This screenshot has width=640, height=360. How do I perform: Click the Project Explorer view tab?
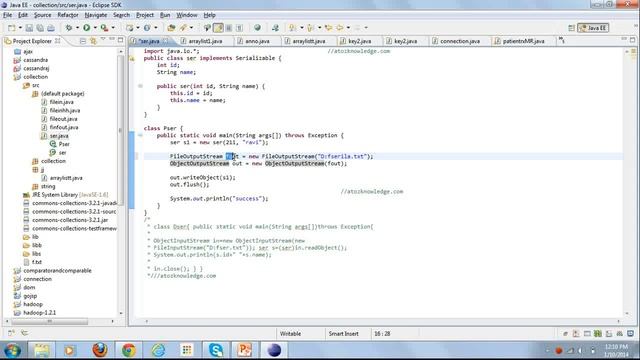[32, 41]
